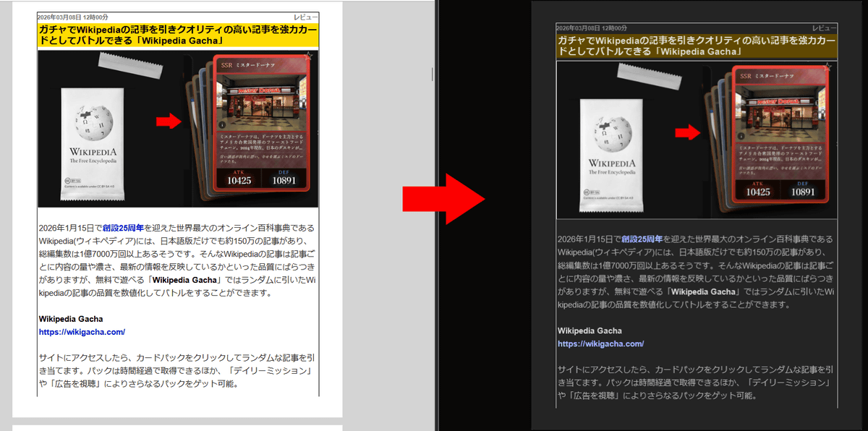
Task: Open the https://wikigacha.com/ link in light panel
Action: pyautogui.click(x=82, y=332)
